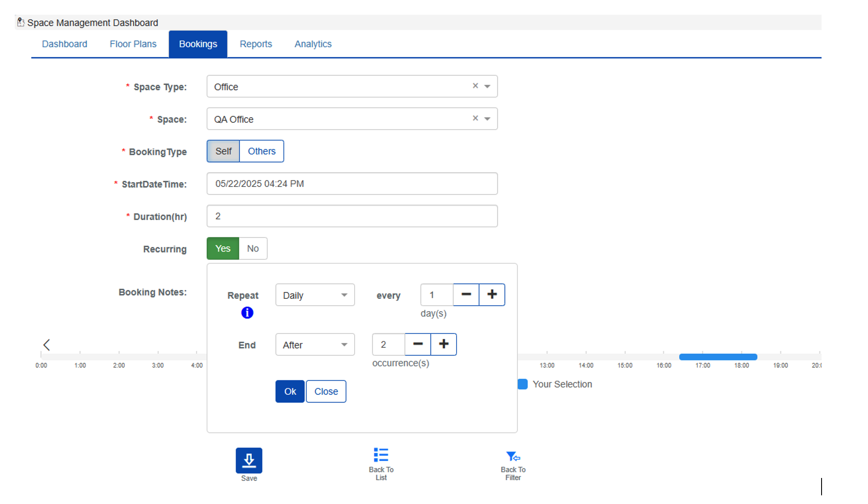This screenshot has width=868, height=504.
Task: Switch to the Floor Plans tab
Action: point(133,44)
